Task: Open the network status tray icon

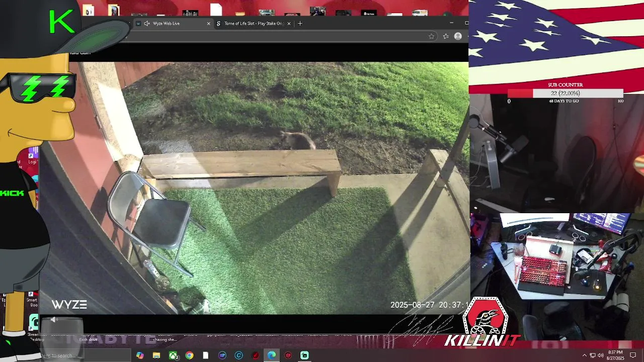Action: [593, 355]
